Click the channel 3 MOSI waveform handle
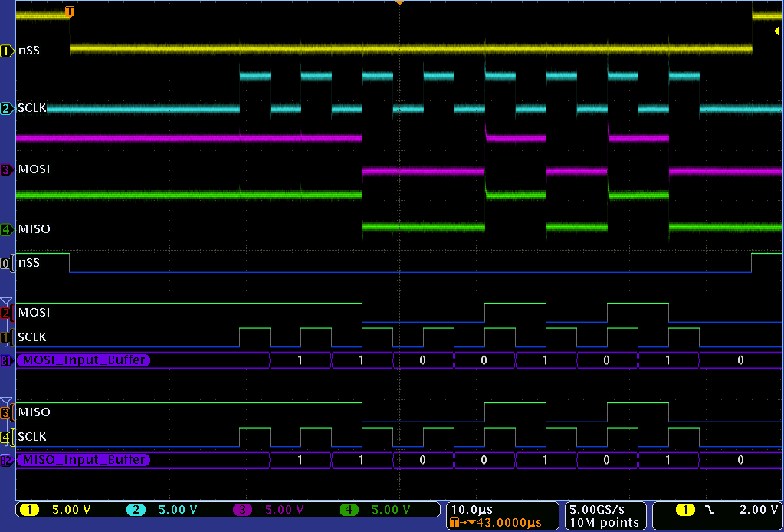 coord(7,169)
